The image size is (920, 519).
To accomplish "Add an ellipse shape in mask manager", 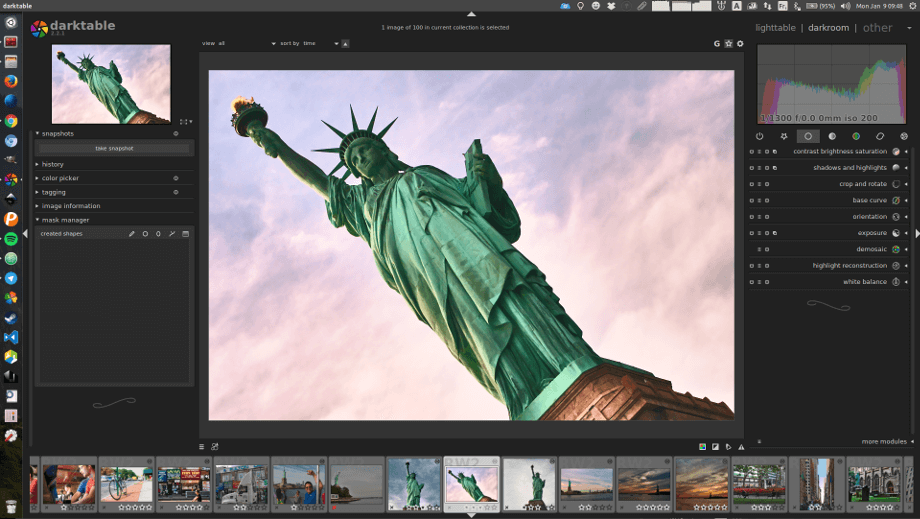I will tap(158, 233).
